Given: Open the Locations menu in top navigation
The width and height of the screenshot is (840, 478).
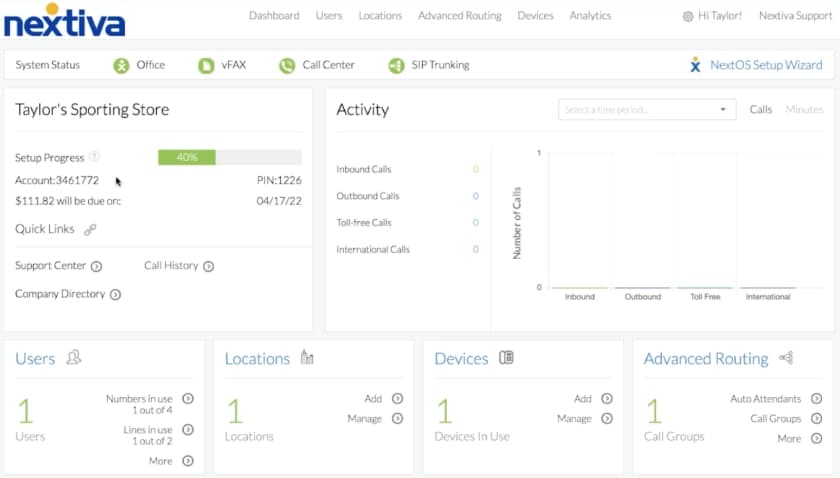Looking at the screenshot, I should pyautogui.click(x=380, y=16).
